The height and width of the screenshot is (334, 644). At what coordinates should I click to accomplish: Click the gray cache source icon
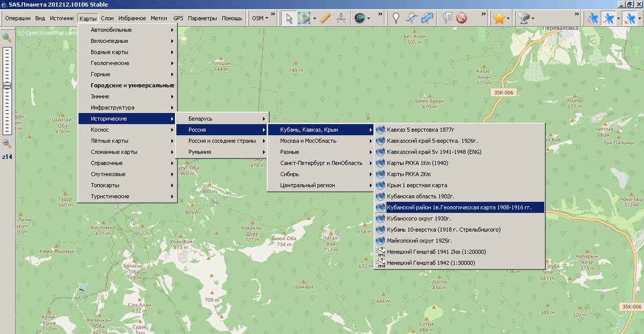coord(524,18)
